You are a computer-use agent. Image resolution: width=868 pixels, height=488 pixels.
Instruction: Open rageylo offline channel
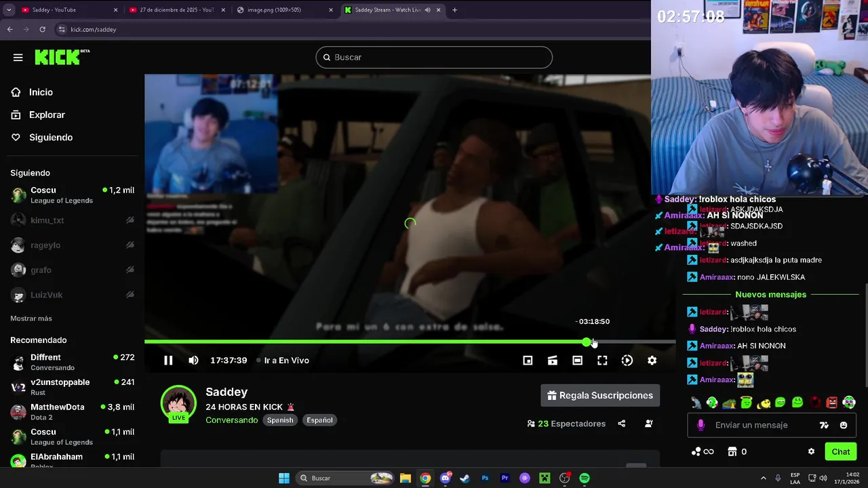(x=71, y=245)
